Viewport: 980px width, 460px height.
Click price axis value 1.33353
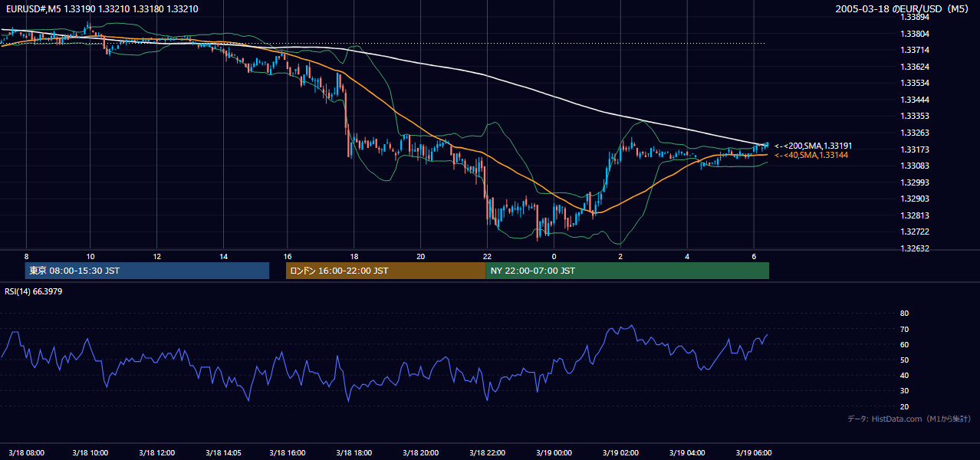[914, 116]
